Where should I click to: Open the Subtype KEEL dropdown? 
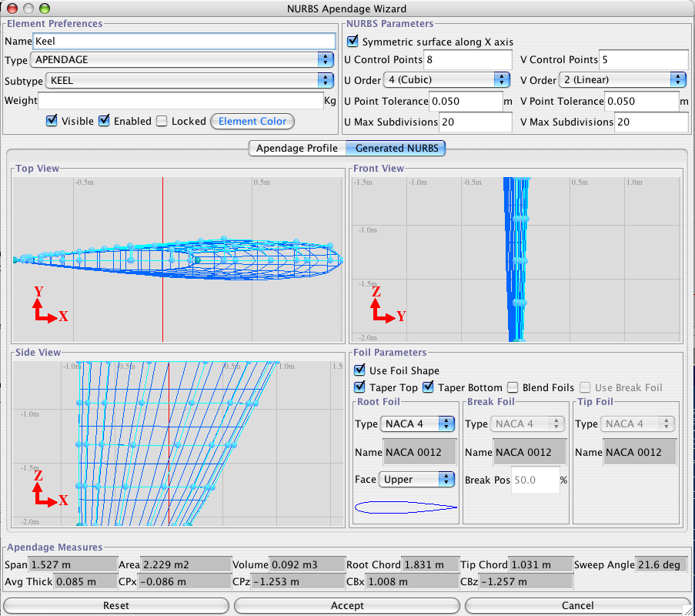click(x=185, y=80)
